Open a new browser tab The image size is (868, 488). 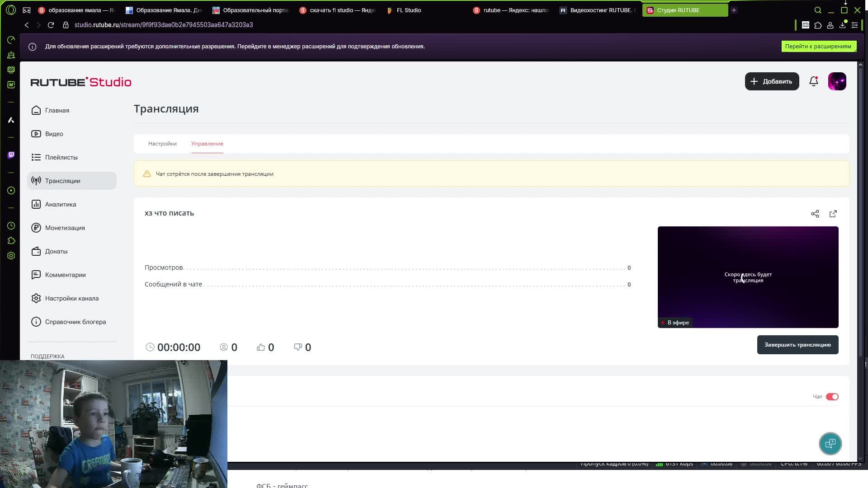pos(734,10)
